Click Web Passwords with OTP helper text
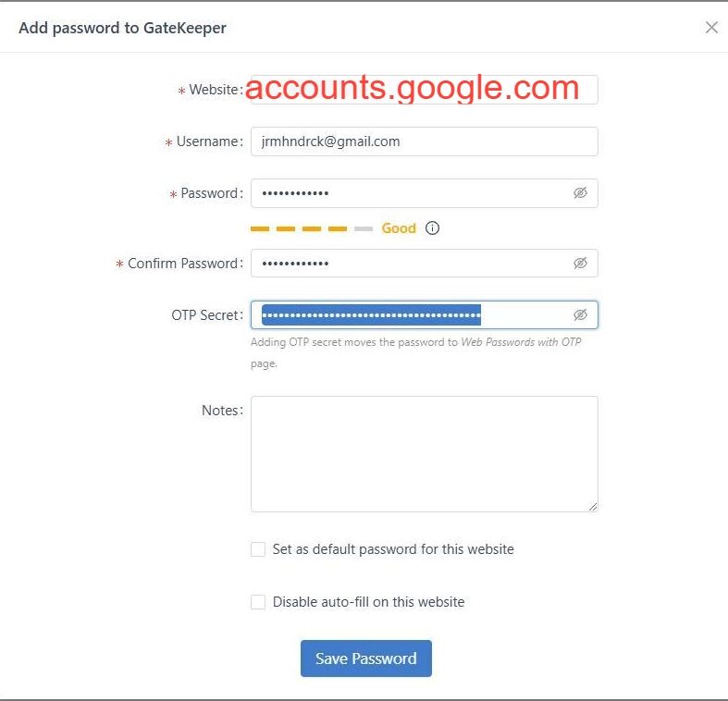 [521, 342]
